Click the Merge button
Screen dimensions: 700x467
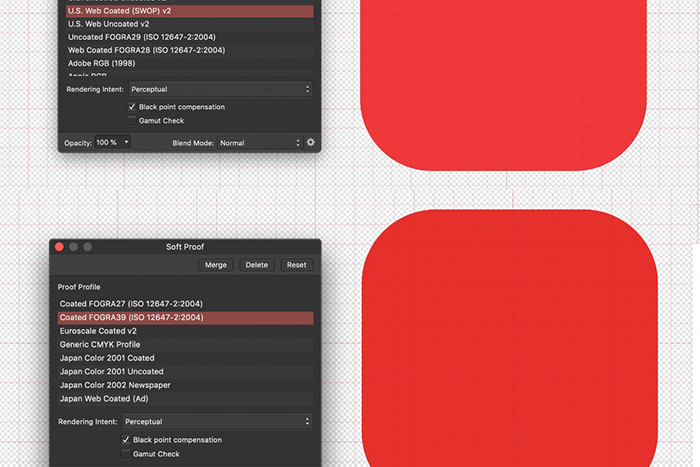coord(216,265)
